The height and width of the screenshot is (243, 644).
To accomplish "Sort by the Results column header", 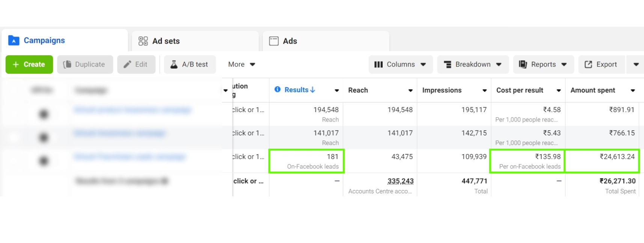I will click(x=300, y=90).
